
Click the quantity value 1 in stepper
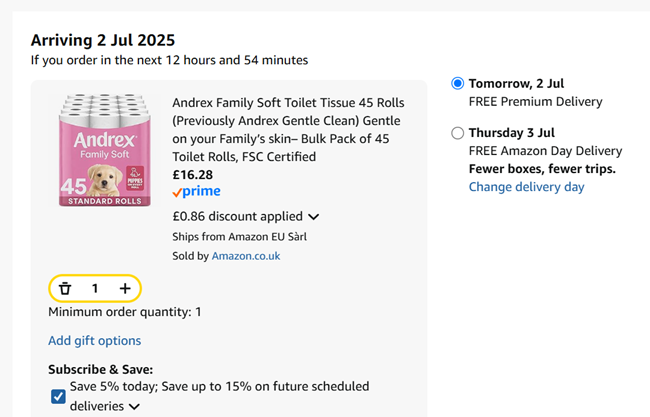(95, 289)
